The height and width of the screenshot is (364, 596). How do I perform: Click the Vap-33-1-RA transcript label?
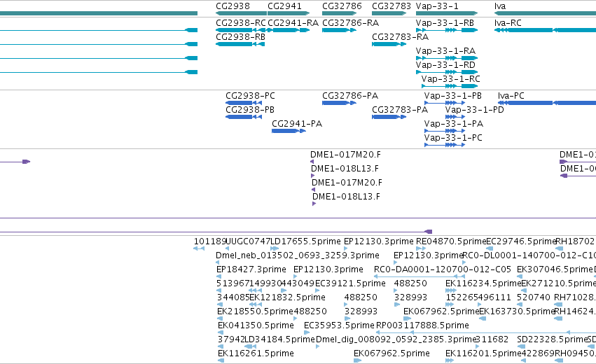445,51
